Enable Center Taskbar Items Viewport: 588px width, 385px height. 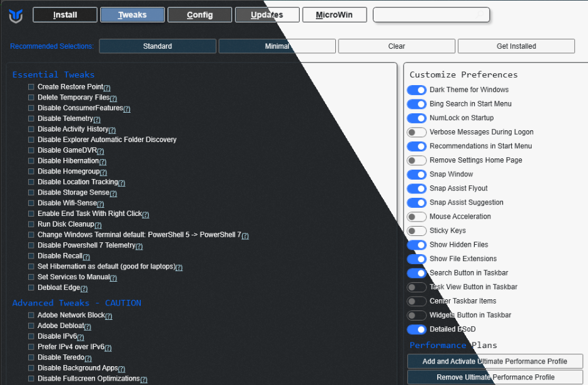(417, 301)
